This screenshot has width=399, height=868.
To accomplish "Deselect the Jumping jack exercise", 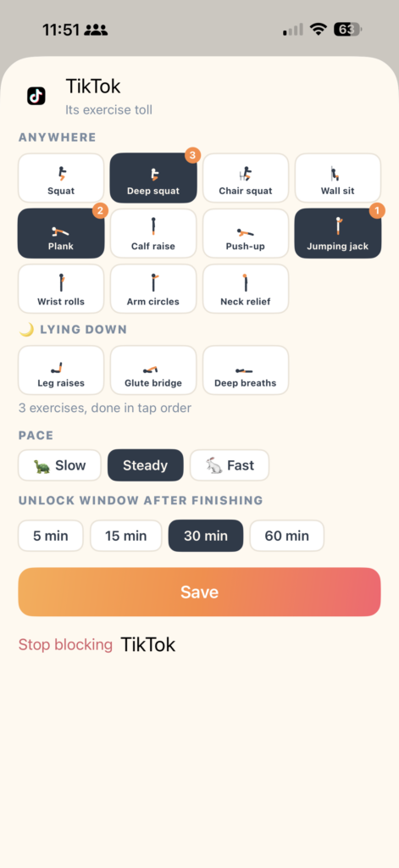I will point(337,234).
